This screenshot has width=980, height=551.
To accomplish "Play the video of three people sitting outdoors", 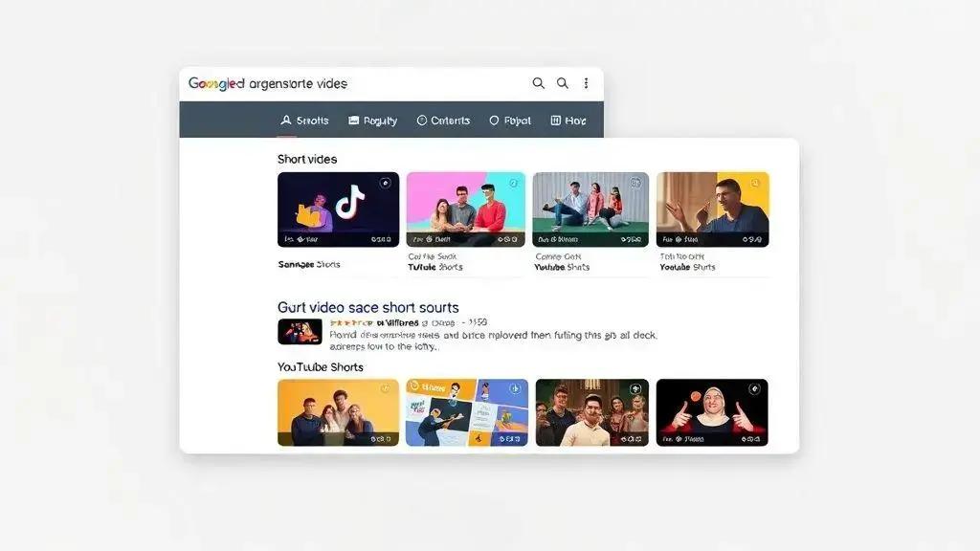I will click(x=590, y=209).
